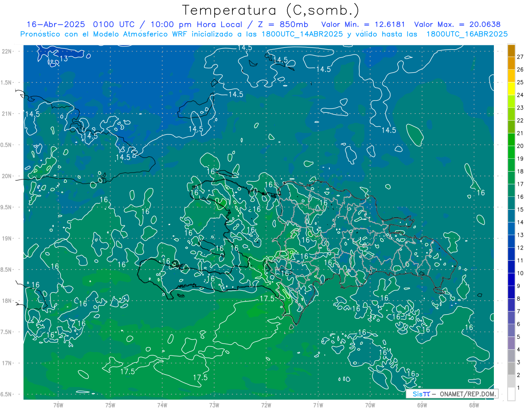This screenshot has width=532, height=411.
Task: Click the '12' color scale label
Action: point(520,248)
